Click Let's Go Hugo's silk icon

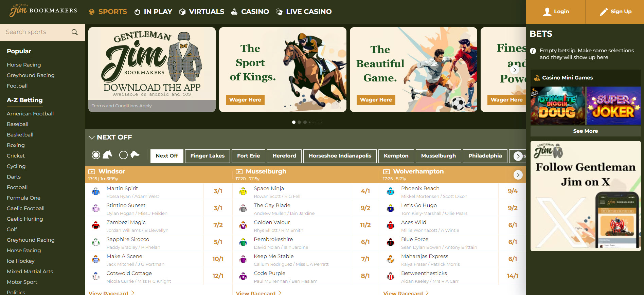[x=391, y=208]
